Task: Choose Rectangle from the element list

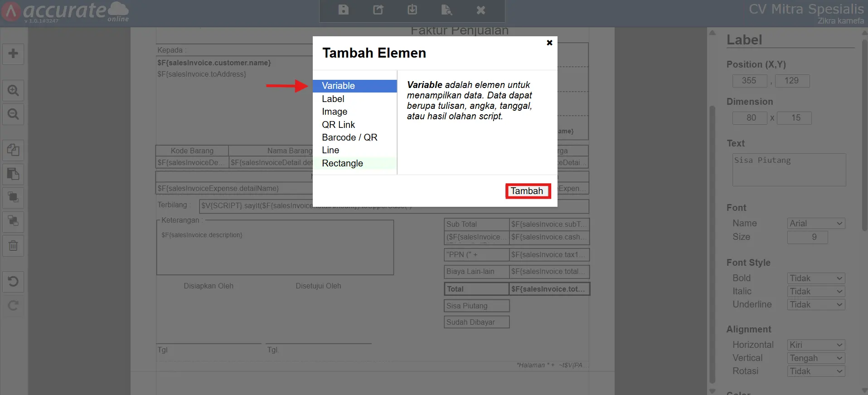Action: [342, 163]
